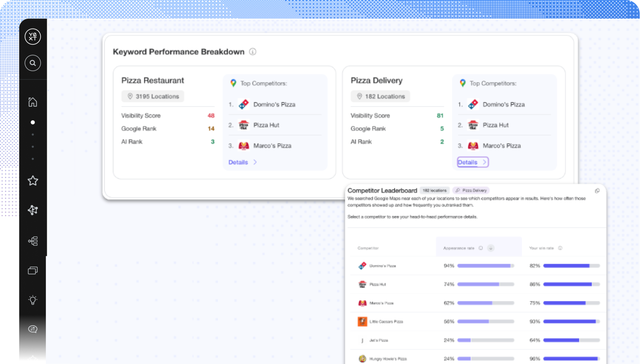Click the 3195 Locations badge
This screenshot has width=640, height=364.
[153, 96]
